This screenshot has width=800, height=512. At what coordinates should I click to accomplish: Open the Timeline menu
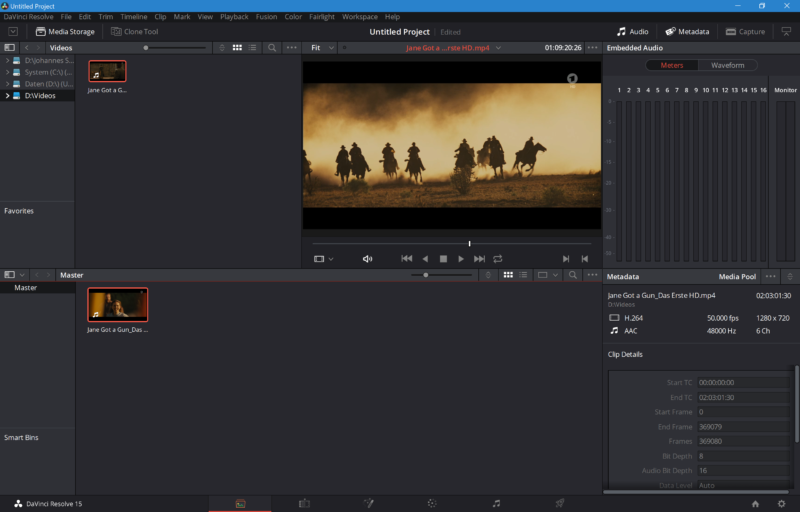coord(134,17)
